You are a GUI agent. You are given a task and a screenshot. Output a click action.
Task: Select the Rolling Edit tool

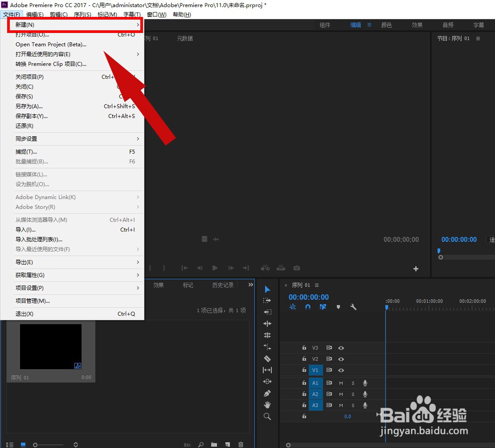tap(267, 335)
